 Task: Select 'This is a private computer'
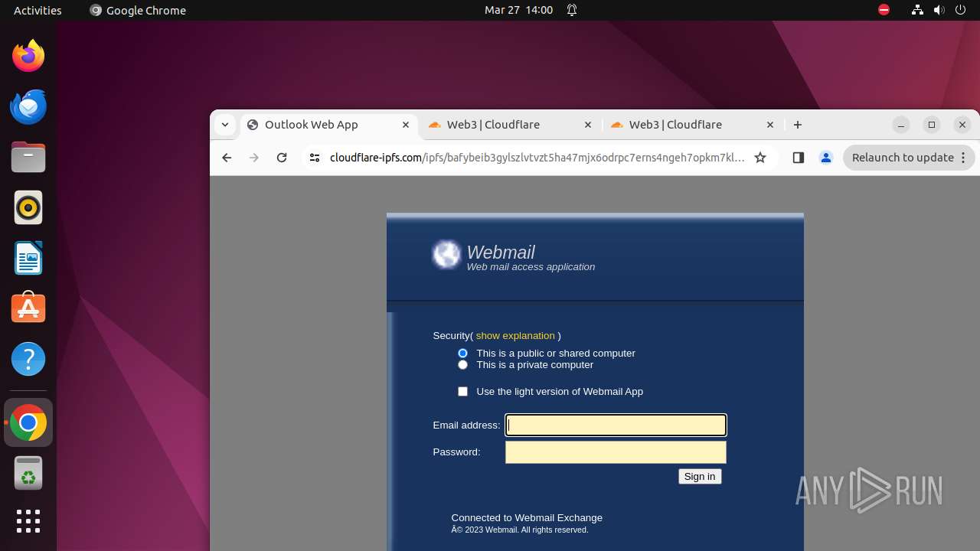point(462,365)
